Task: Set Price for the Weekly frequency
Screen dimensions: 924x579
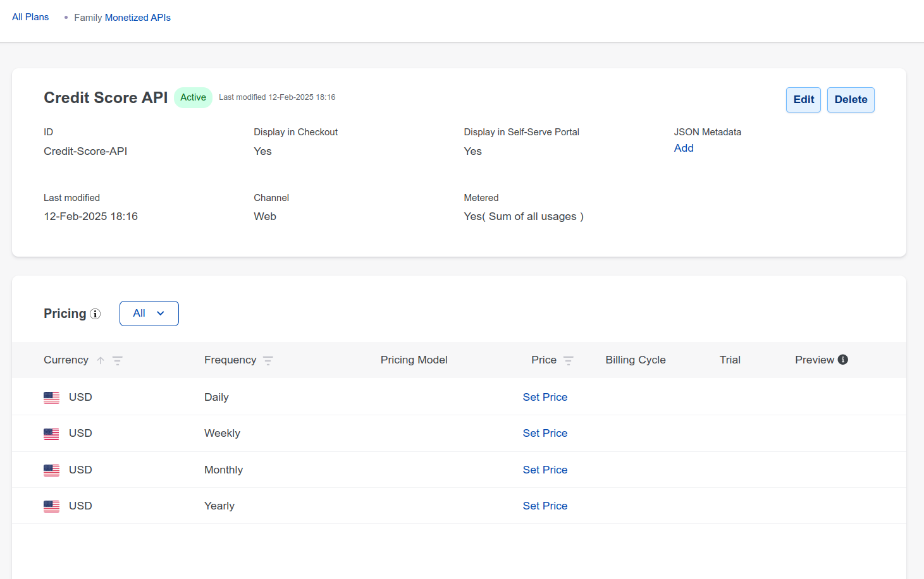Action: point(545,433)
